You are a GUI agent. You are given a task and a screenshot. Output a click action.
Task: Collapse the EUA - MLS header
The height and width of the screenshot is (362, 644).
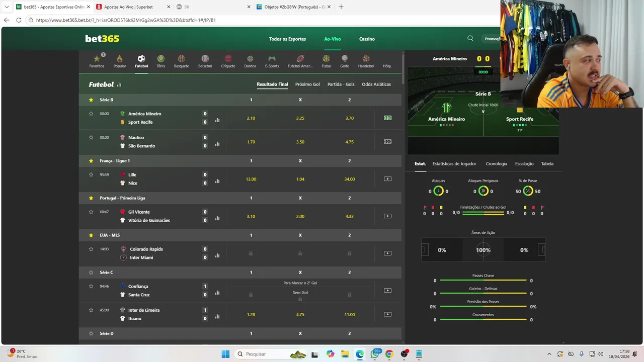240,235
